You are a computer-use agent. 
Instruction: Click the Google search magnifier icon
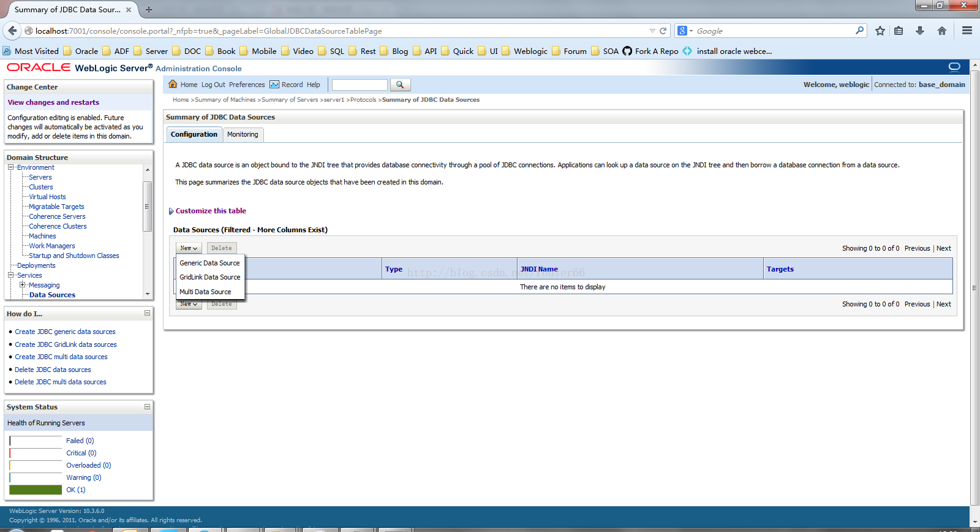click(x=860, y=31)
